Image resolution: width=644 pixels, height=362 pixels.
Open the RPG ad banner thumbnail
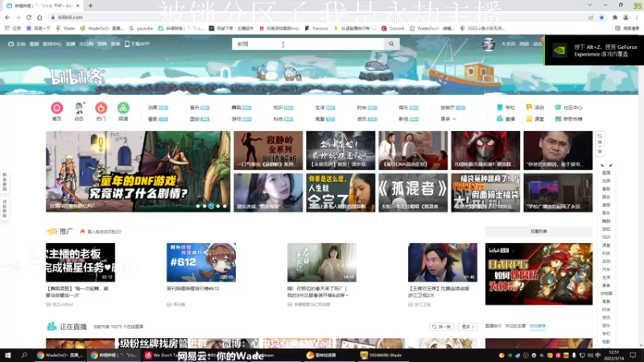(539, 274)
